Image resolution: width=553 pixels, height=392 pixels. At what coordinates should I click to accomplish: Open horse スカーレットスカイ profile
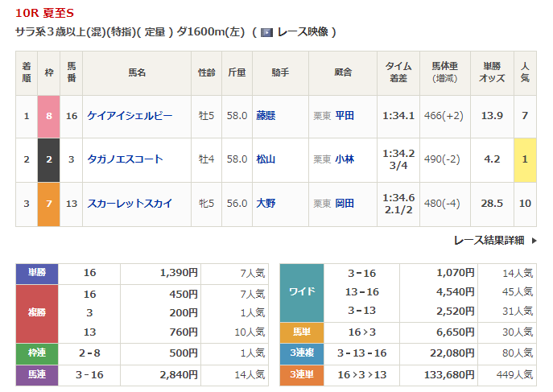130,204
